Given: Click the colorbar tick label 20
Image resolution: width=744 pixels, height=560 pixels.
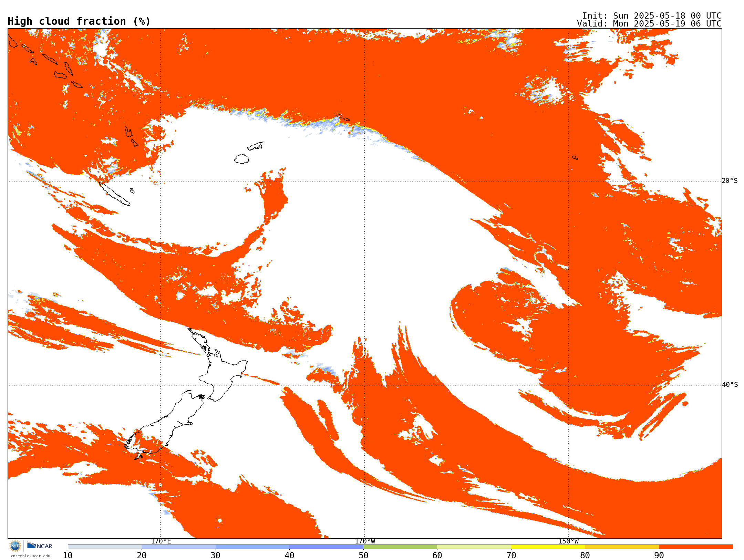Looking at the screenshot, I should coord(142,555).
